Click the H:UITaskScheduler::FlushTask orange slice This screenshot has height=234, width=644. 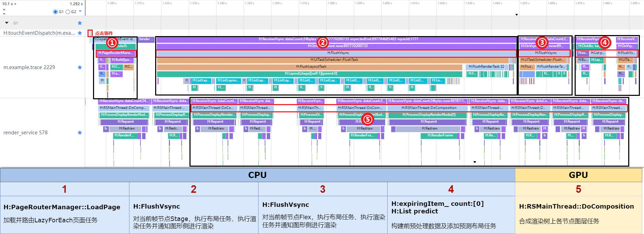click(334, 60)
